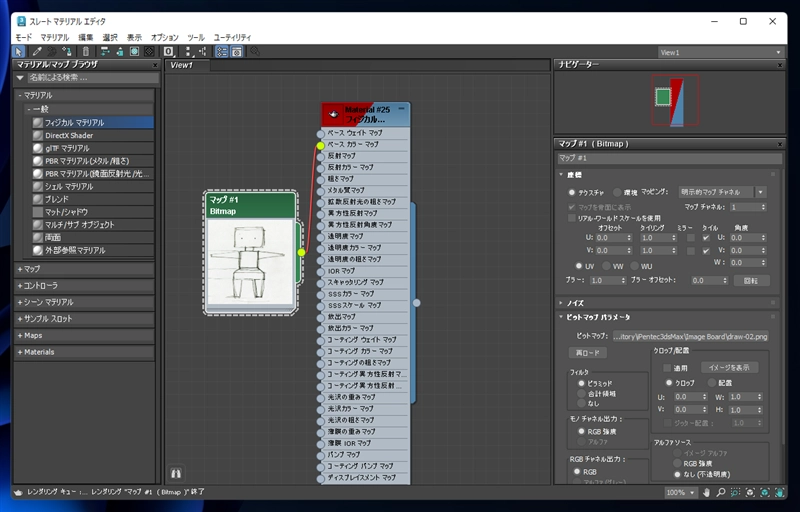Click the Lay Out Children icon
Image resolution: width=800 pixels, height=512 pixels.
point(203,52)
